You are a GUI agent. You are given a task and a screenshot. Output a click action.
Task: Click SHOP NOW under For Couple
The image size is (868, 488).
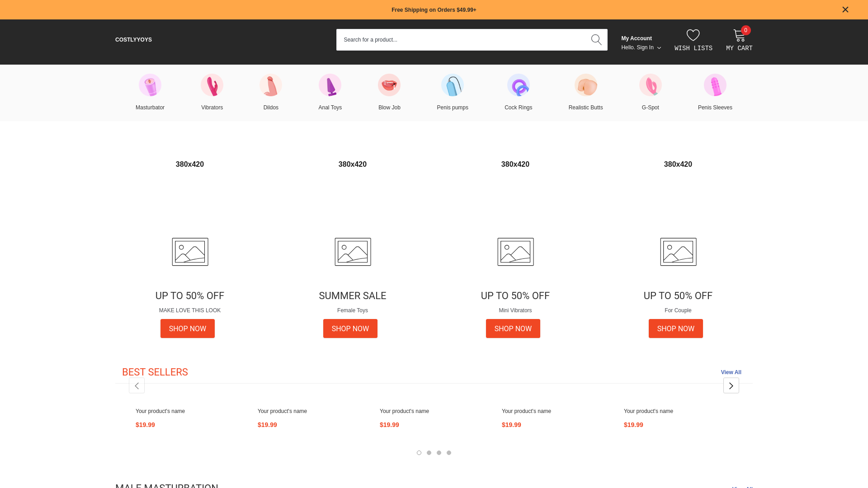pos(676,328)
